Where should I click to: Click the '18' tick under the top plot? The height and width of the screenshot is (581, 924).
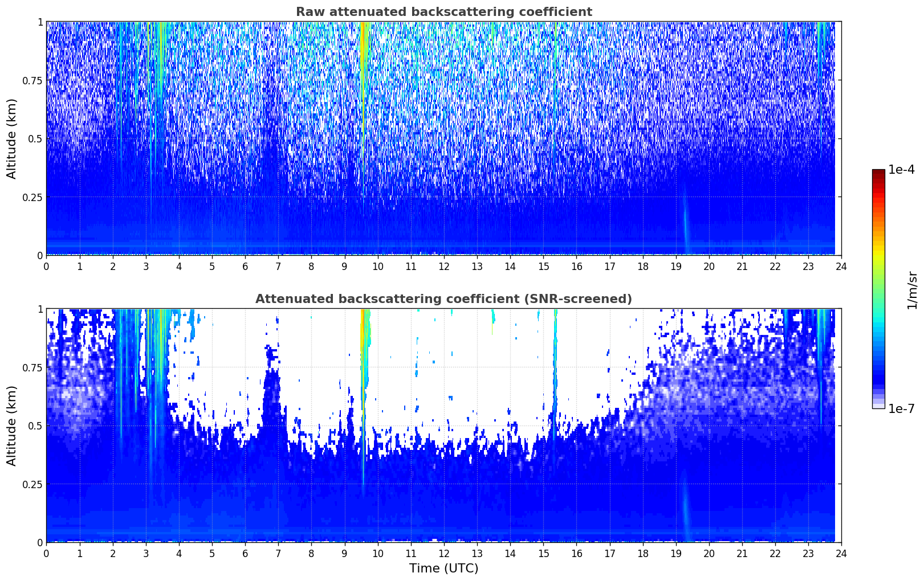642,266
